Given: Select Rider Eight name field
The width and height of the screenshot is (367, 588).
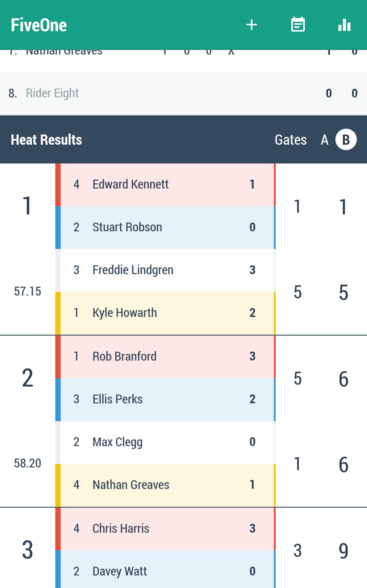Looking at the screenshot, I should point(52,93).
